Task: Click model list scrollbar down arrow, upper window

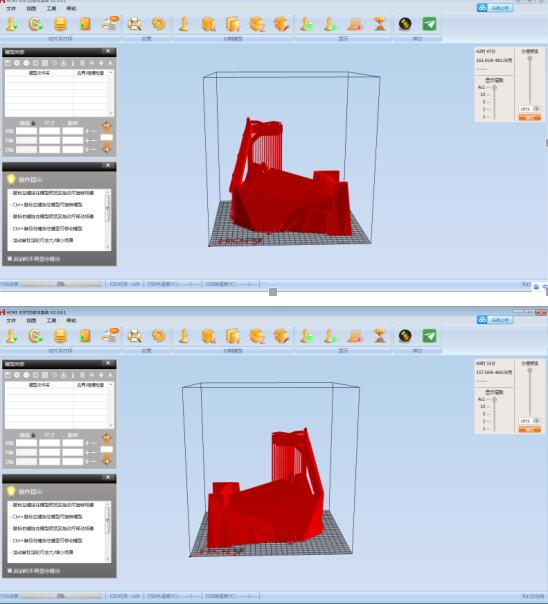Action: (111, 113)
